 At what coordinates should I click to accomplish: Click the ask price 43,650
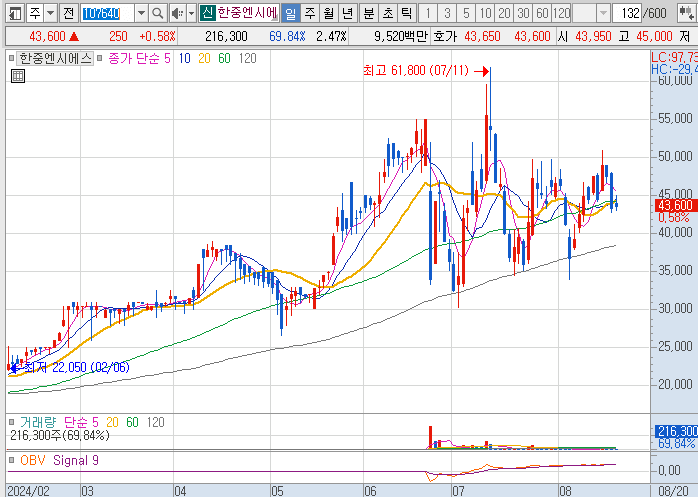482,37
